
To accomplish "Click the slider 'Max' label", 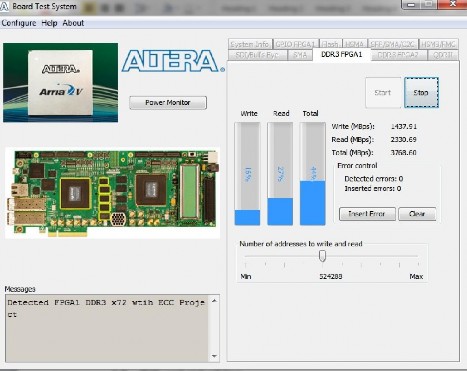I will [416, 276].
